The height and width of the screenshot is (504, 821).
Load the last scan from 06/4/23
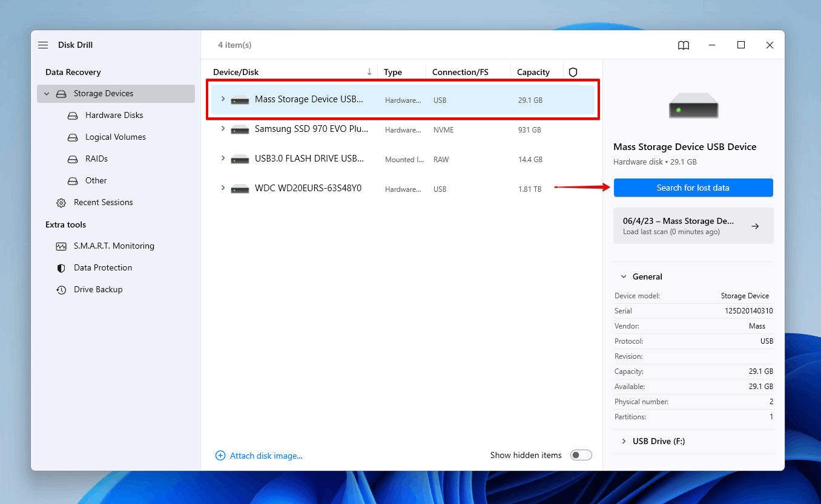pos(693,226)
